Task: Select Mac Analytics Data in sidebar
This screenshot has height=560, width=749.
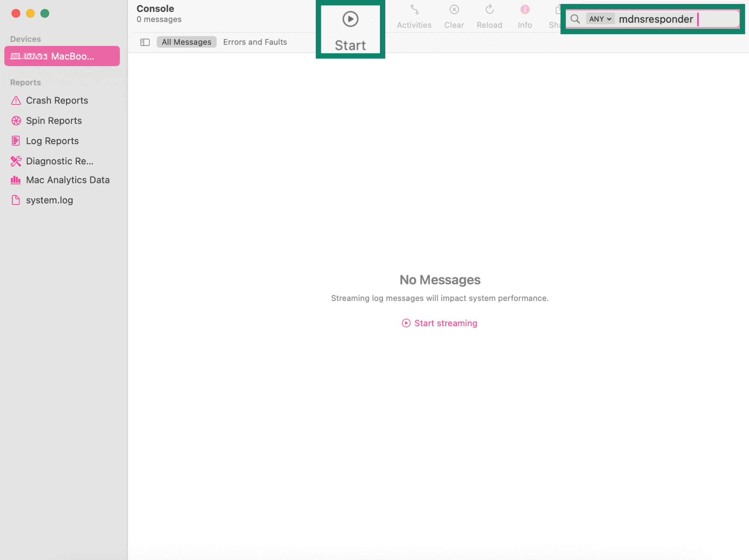Action: (x=68, y=180)
